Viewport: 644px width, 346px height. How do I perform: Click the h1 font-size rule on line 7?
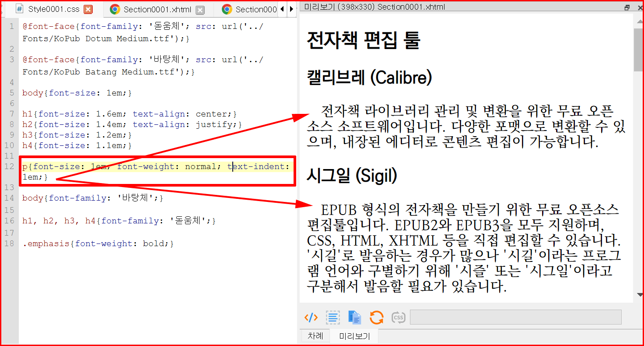(x=129, y=114)
